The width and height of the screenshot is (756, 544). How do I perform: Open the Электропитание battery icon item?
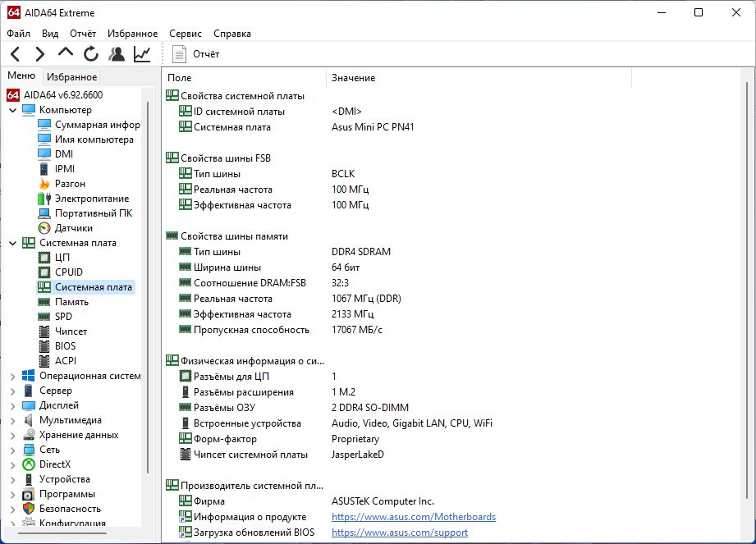point(44,199)
